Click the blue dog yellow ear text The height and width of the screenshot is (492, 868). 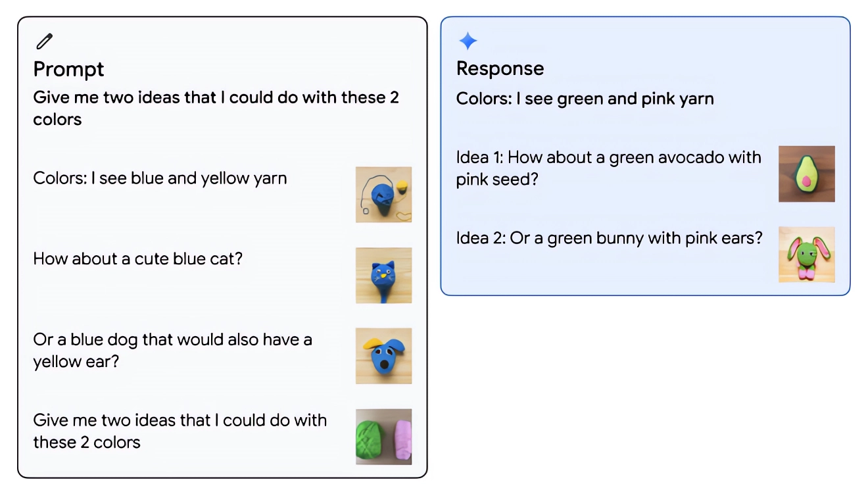click(172, 350)
